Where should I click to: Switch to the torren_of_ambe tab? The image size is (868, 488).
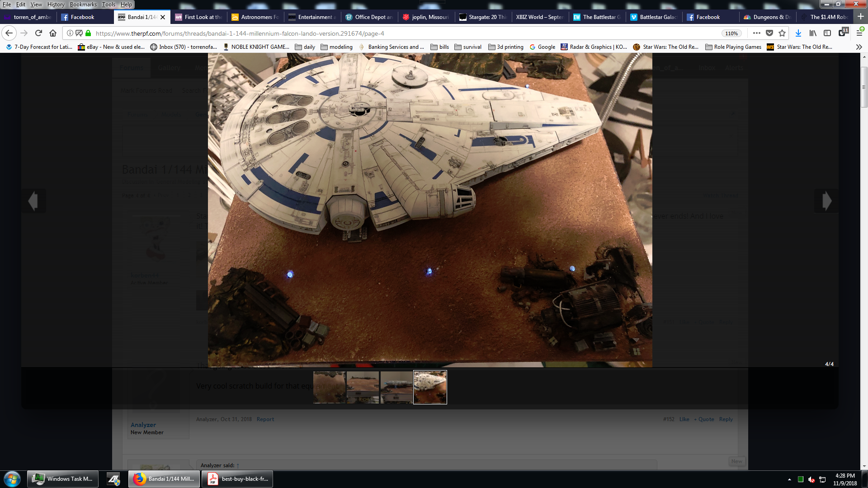click(28, 17)
